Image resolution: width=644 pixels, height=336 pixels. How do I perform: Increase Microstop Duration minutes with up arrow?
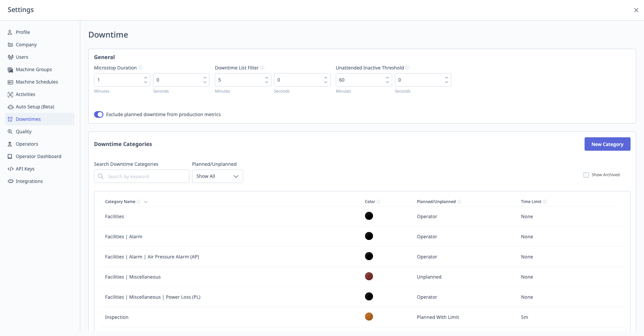point(146,78)
